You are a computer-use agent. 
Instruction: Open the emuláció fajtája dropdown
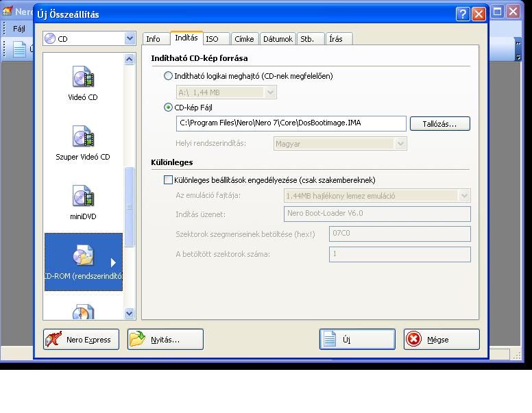(464, 196)
